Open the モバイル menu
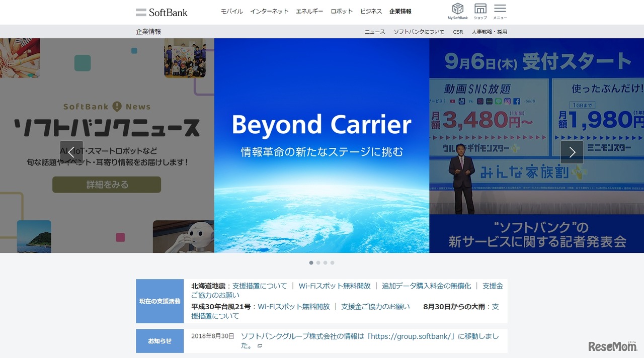 [x=231, y=11]
